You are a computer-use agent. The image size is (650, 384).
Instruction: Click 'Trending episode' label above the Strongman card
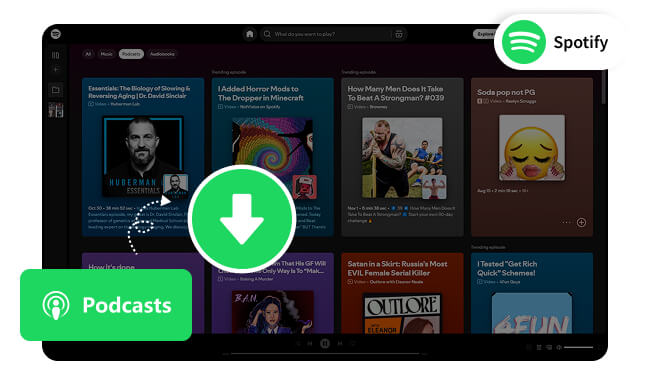(x=359, y=72)
